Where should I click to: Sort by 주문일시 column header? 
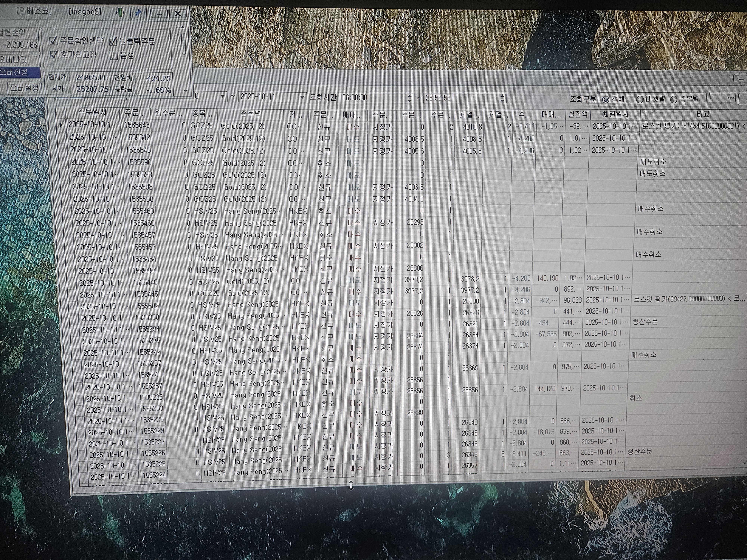[92, 112]
